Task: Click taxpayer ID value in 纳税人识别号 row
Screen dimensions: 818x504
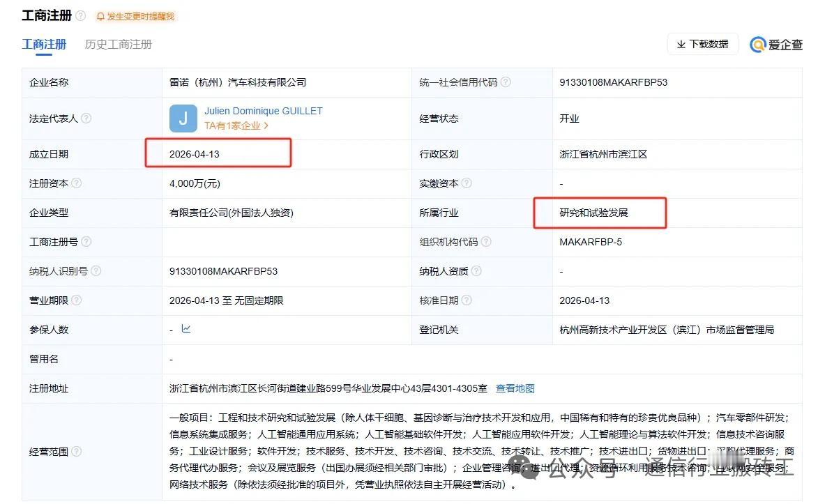Action: coord(223,271)
